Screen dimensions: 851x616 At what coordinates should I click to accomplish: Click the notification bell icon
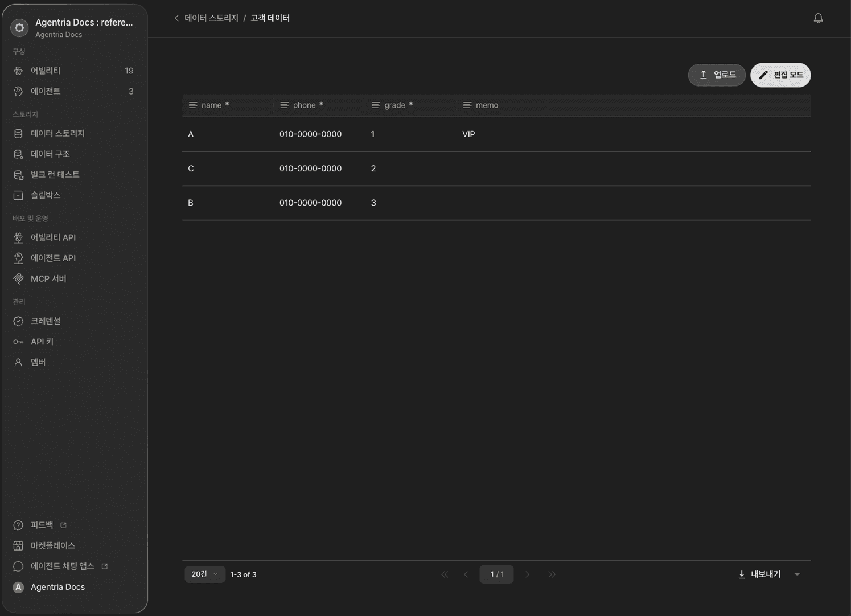coord(818,18)
